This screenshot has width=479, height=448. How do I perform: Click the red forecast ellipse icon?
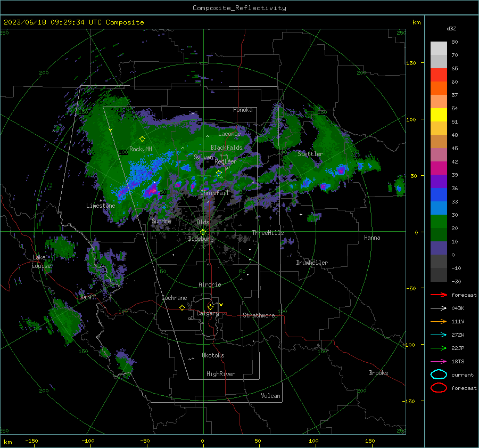(x=439, y=388)
